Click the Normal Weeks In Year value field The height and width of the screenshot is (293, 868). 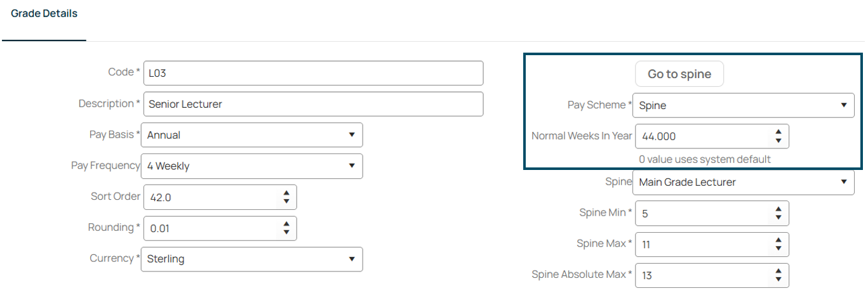704,136
